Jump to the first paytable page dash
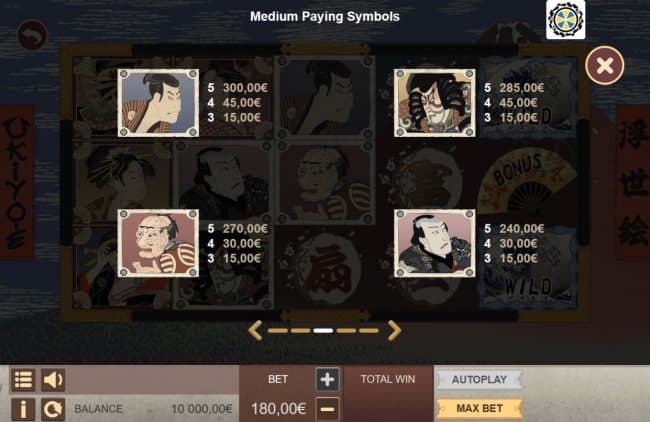The image size is (650, 422). [278, 331]
